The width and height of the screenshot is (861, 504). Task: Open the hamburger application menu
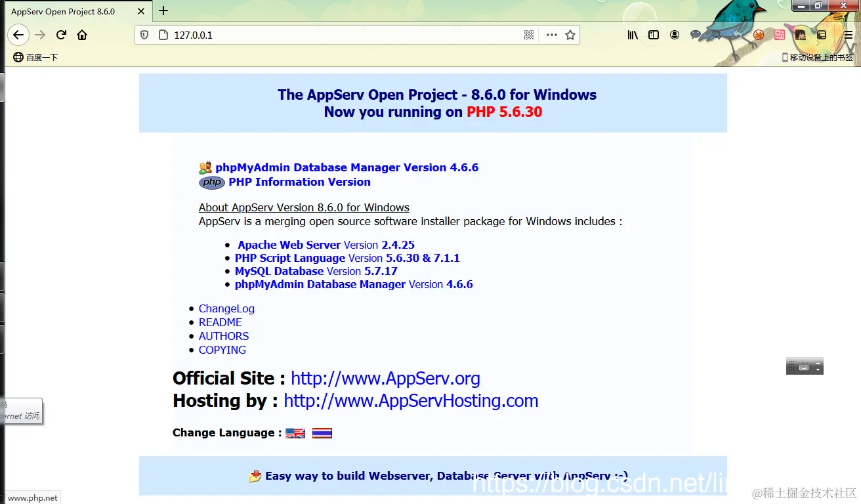tap(848, 35)
